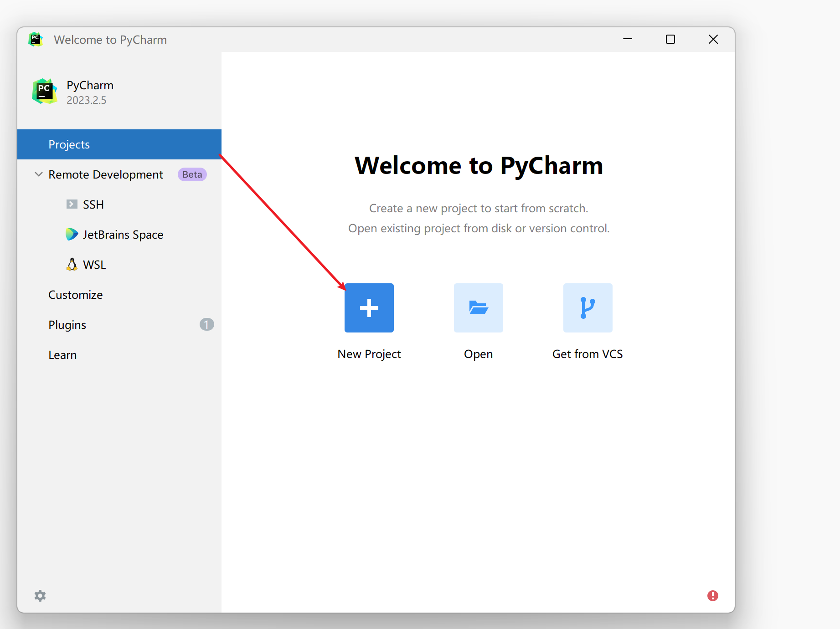Open the Customize section

click(76, 295)
